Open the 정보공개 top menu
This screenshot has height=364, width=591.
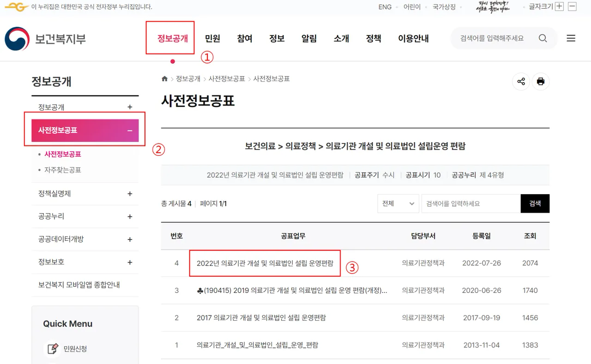point(172,39)
